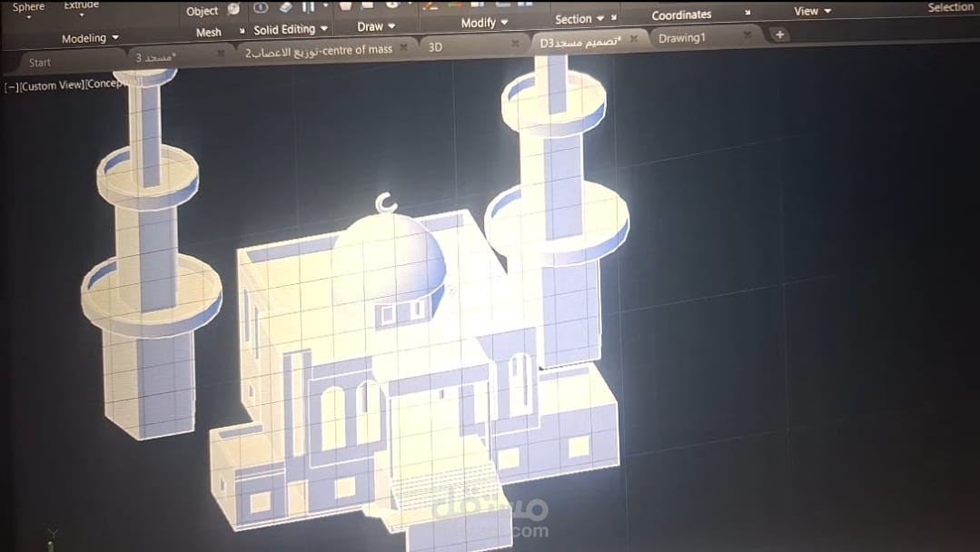Close the centre of mass drawing tab
Screen dimensions: 980x552
[404, 47]
